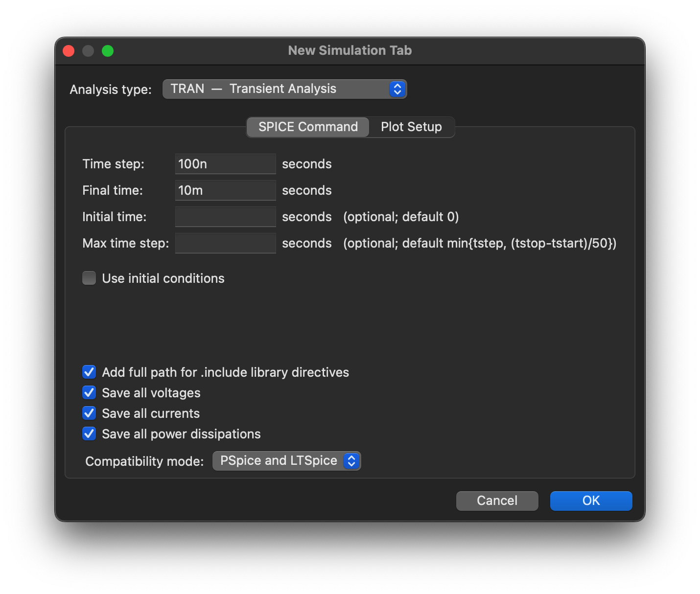The image size is (700, 594).
Task: Focus the Final time field showing 10m
Action: click(225, 190)
